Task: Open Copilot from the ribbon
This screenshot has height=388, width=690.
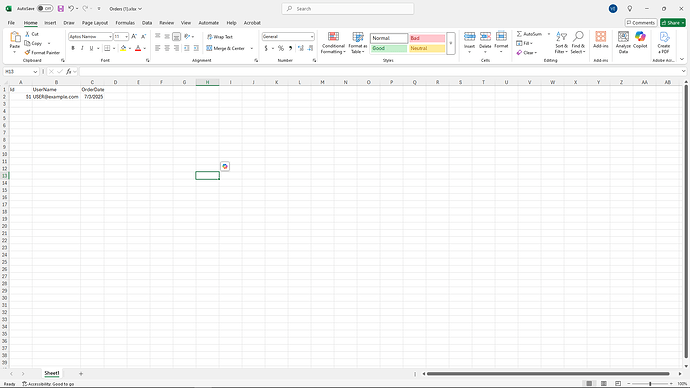Action: tap(640, 40)
